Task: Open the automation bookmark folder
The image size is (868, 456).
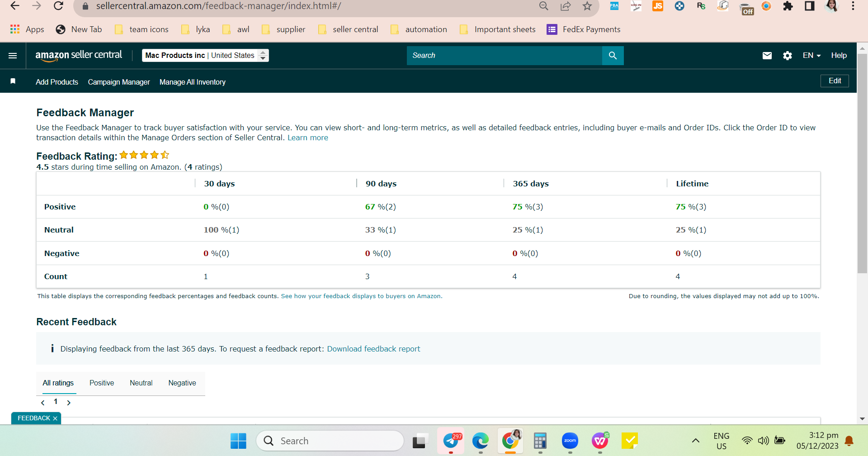Action: (x=419, y=29)
